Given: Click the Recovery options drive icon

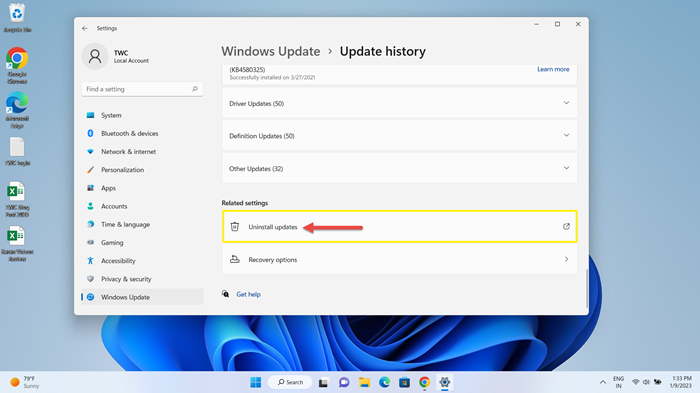Looking at the screenshot, I should tap(234, 259).
